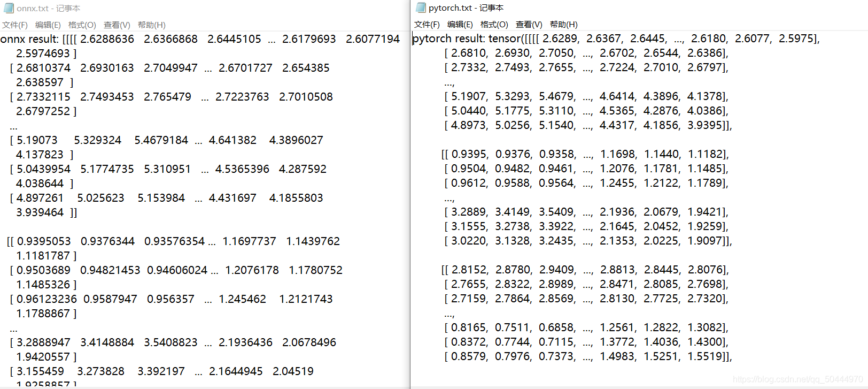Click value 2.6288636 in onnx window
The image size is (868, 389).
coord(107,39)
